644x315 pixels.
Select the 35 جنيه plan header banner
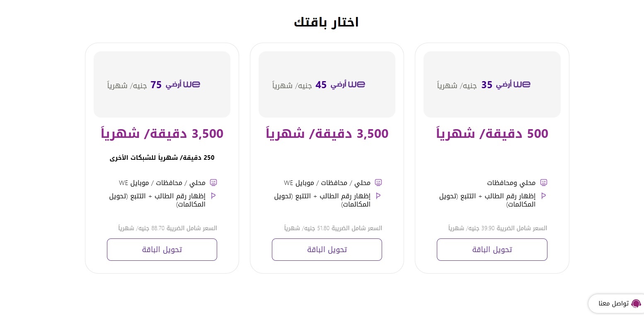pos(492,84)
